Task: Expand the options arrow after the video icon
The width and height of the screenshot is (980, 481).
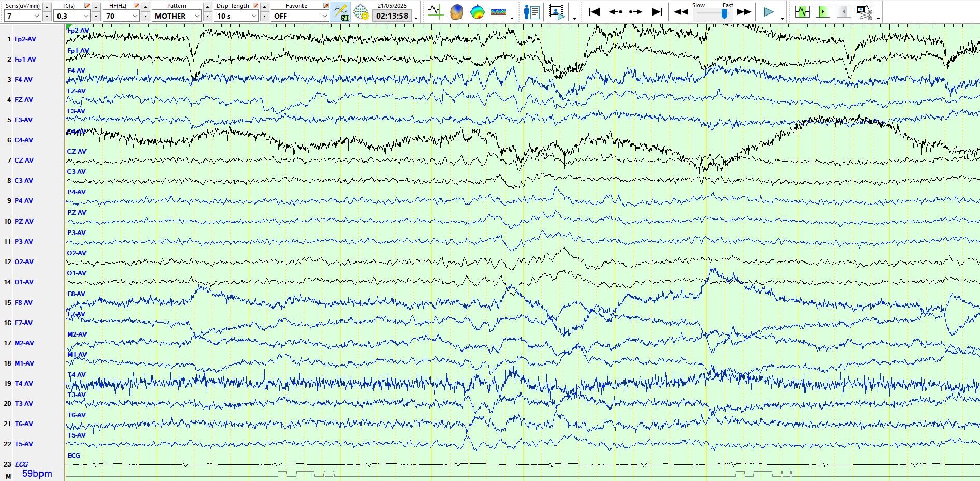Action: 574,19
